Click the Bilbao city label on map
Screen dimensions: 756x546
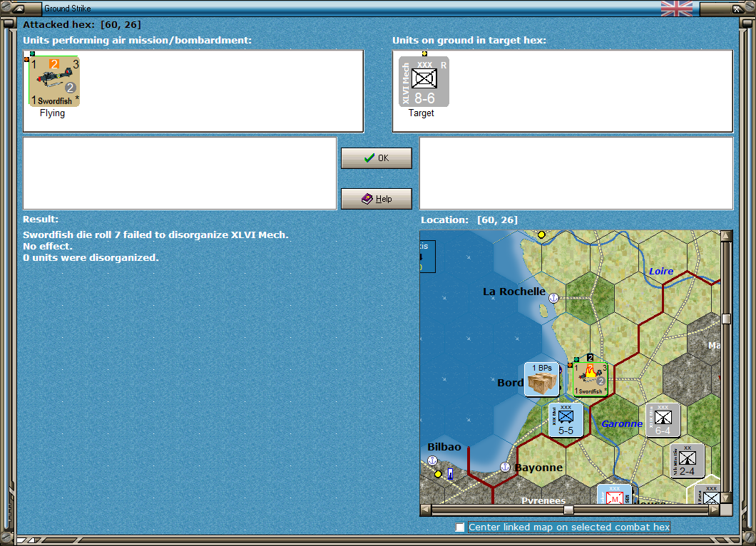point(444,447)
